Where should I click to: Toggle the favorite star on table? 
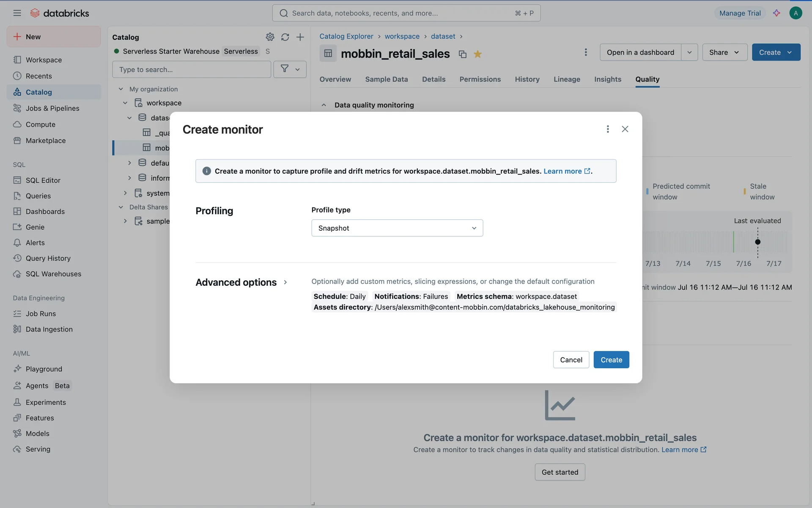pos(477,54)
